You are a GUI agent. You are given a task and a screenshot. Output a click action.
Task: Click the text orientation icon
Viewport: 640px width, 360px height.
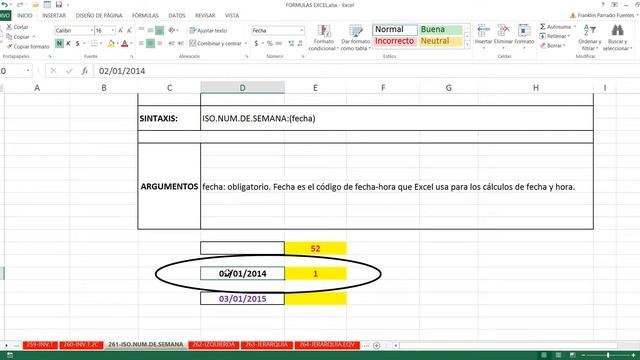pos(172,30)
